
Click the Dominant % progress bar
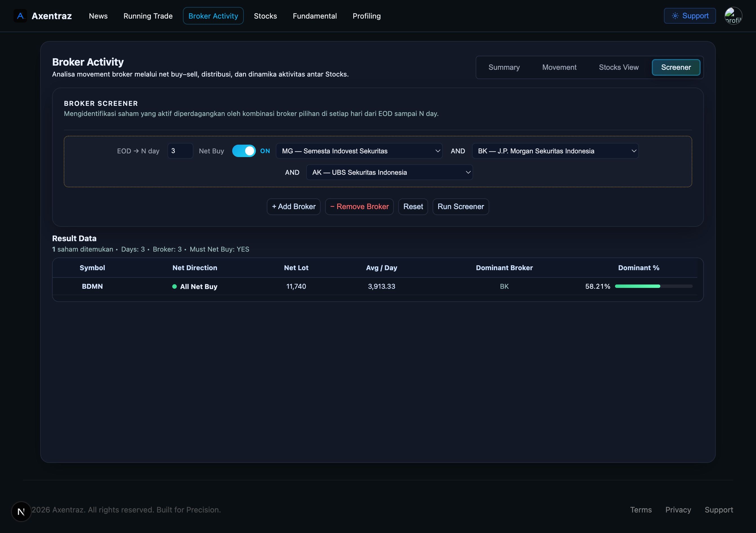click(x=653, y=286)
